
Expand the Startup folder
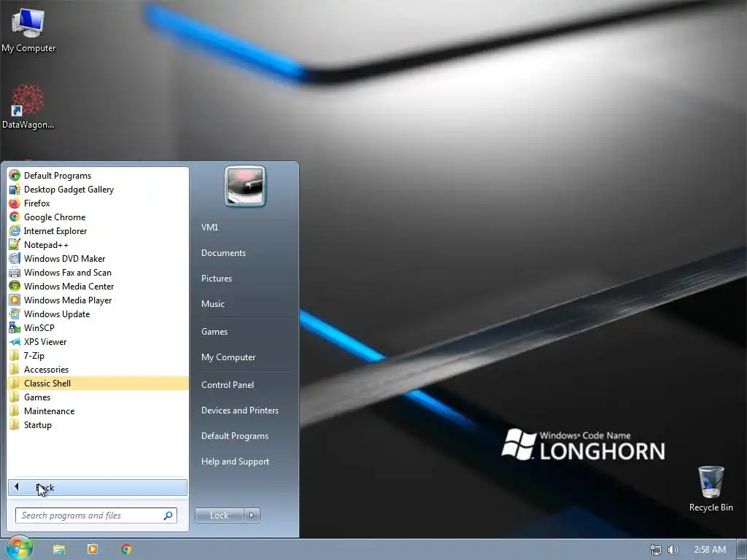[98, 425]
